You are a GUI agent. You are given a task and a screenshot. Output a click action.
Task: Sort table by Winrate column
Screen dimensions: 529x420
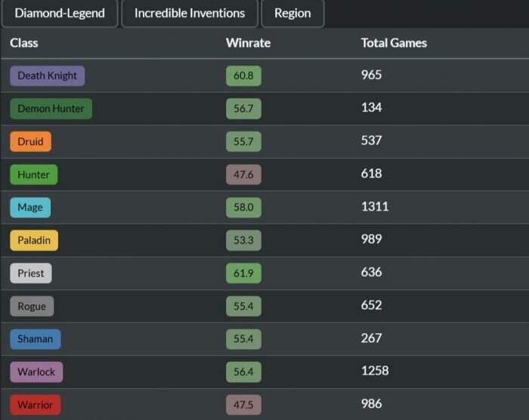click(x=249, y=43)
